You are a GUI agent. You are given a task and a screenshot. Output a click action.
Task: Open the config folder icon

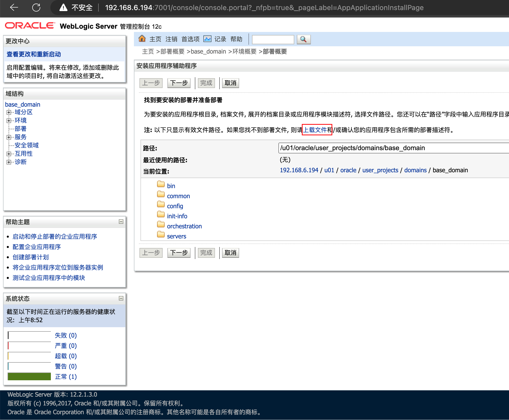(161, 204)
